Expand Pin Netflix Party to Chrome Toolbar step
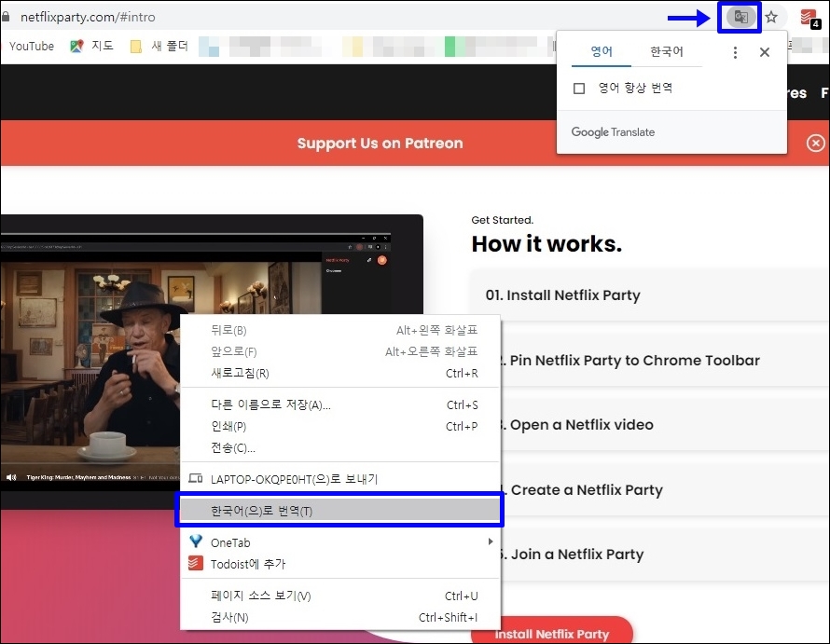This screenshot has width=830, height=644. 665,361
